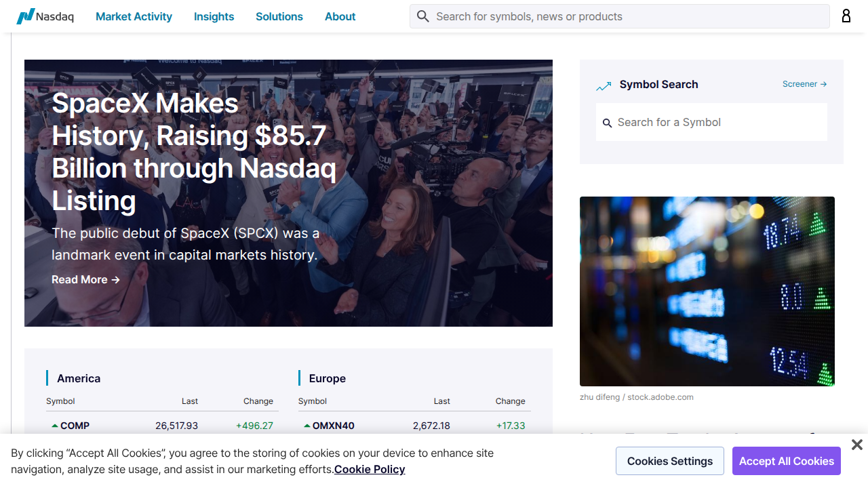868x488 pixels.
Task: Open the stock ticker board image
Action: tap(707, 291)
